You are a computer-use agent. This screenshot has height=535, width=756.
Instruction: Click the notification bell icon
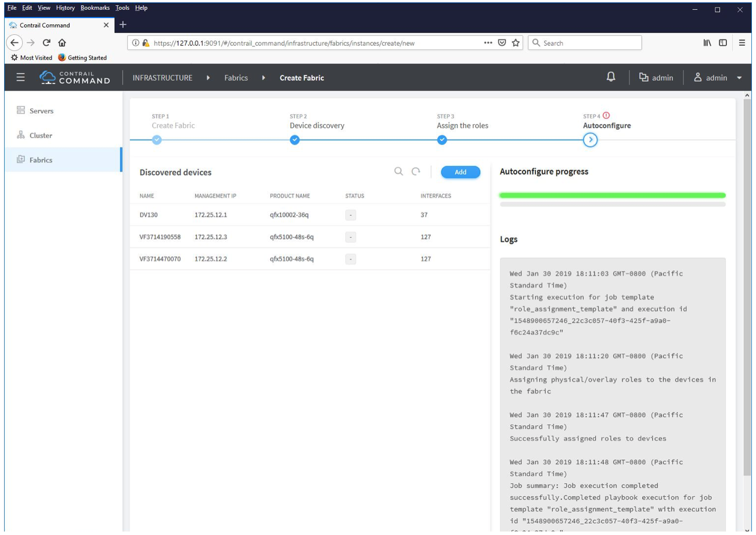(x=611, y=78)
